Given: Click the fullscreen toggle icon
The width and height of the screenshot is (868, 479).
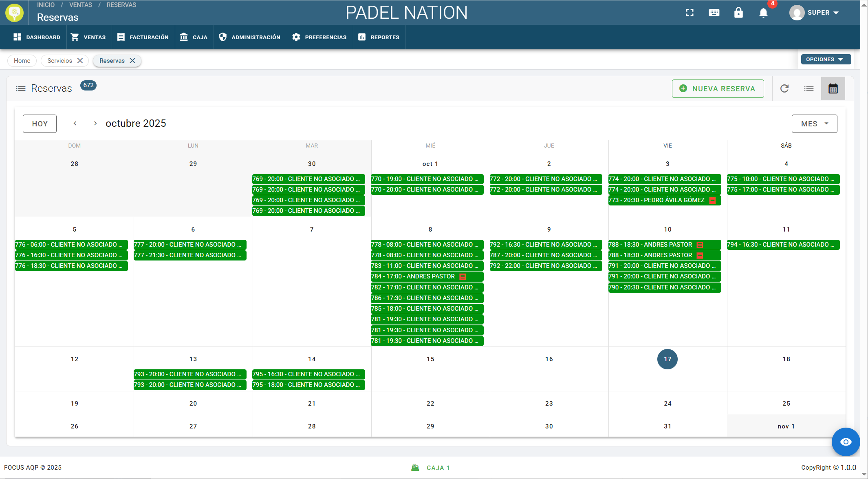Looking at the screenshot, I should click(690, 13).
